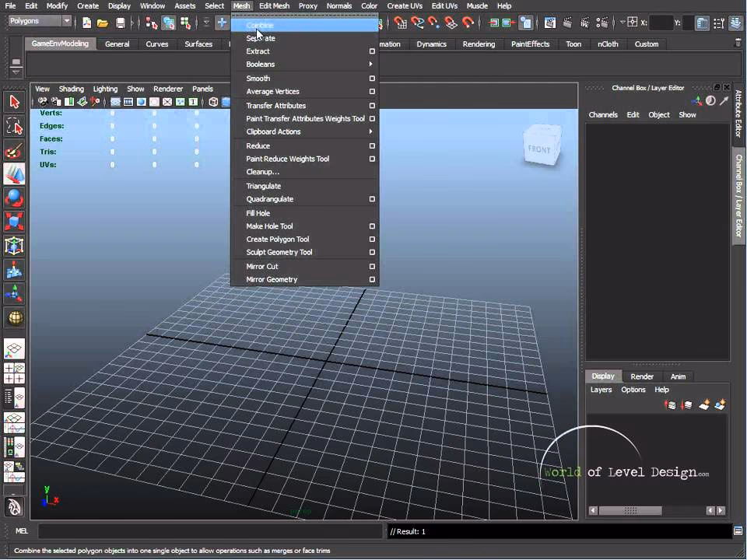Image resolution: width=747 pixels, height=560 pixels.
Task: Create a new layer icon in Layer Editor
Action: [x=703, y=404]
